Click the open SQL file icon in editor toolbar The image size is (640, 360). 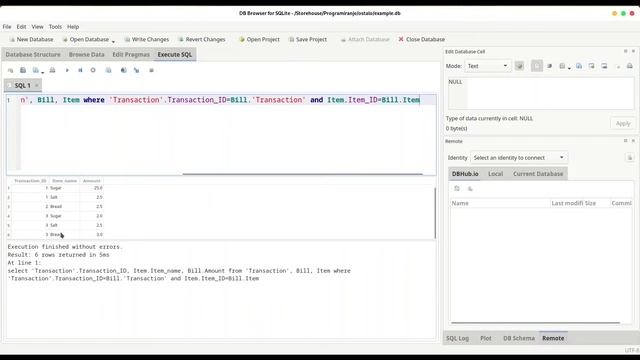coord(23,70)
